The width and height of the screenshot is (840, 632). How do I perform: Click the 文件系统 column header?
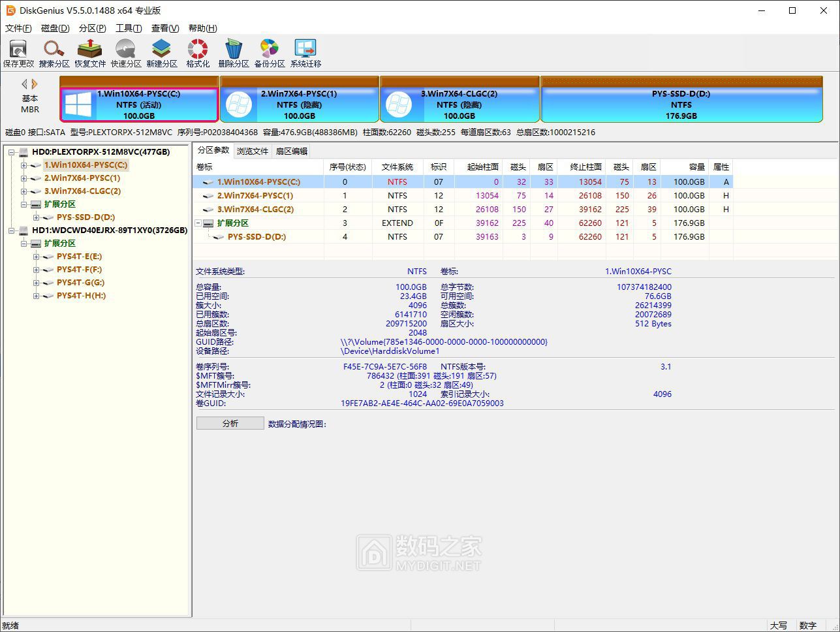[397, 167]
